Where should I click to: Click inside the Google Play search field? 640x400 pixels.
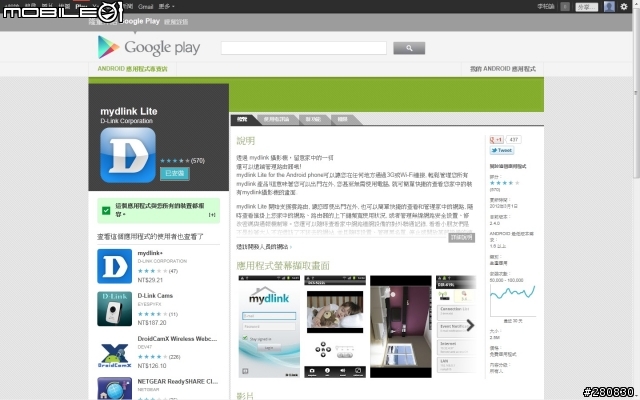point(304,48)
